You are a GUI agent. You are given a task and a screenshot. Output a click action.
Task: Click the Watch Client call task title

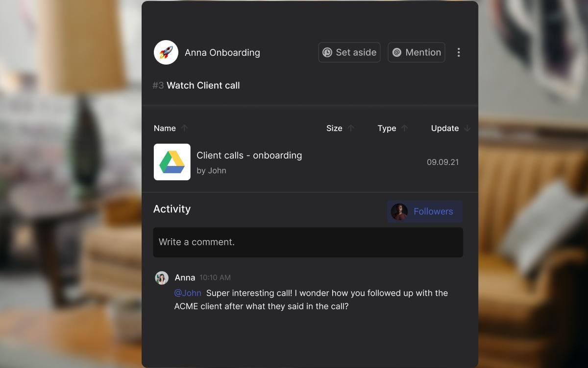pyautogui.click(x=203, y=85)
